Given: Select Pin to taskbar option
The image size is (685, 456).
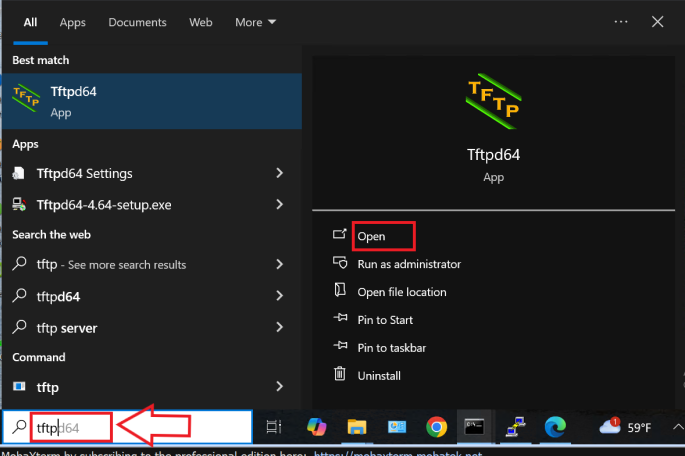Looking at the screenshot, I should (392, 348).
